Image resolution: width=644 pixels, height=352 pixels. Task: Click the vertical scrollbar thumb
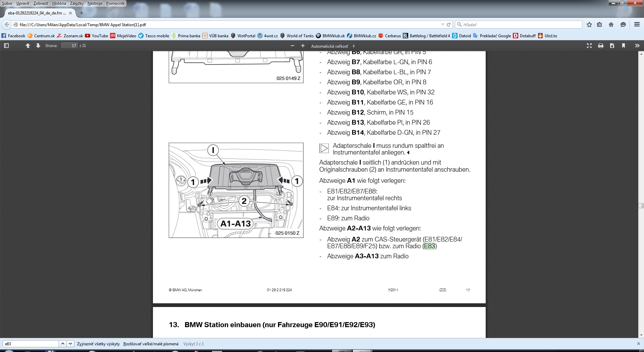641,206
